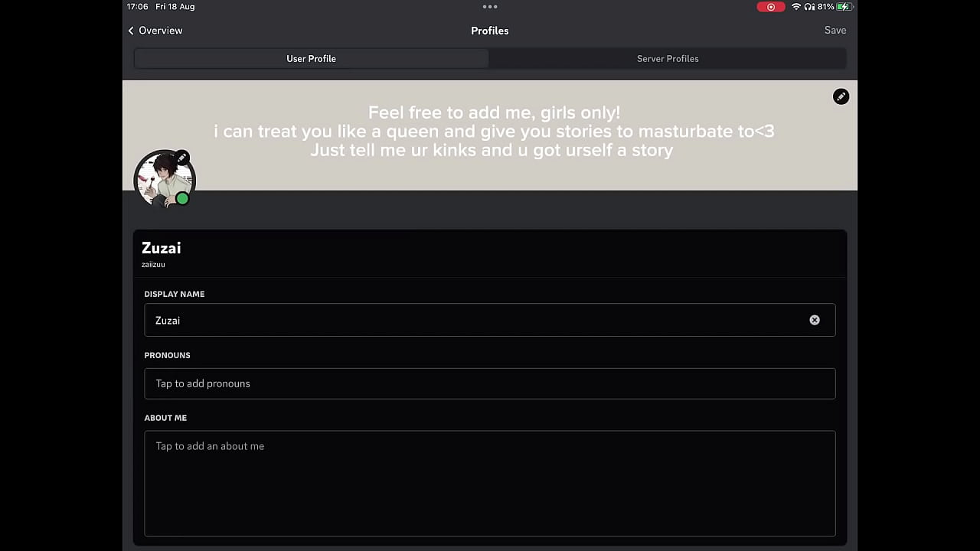Switch to the User Profile tab

coord(311,59)
